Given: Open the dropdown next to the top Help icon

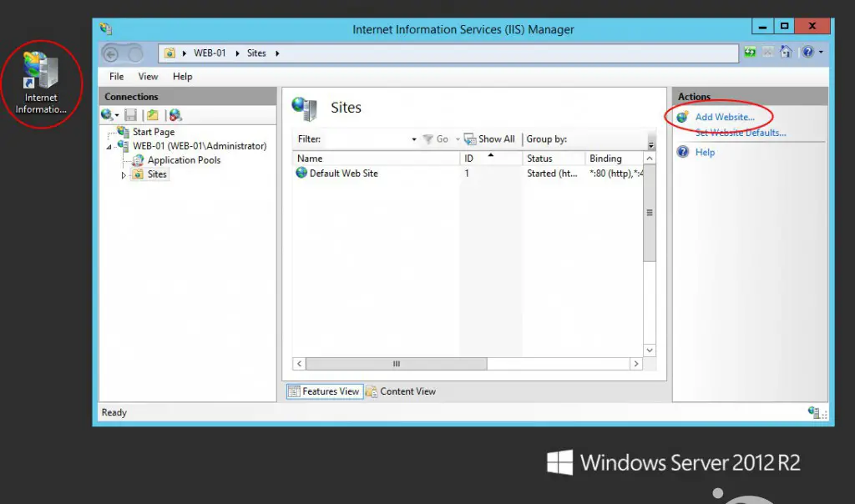Looking at the screenshot, I should tap(821, 53).
